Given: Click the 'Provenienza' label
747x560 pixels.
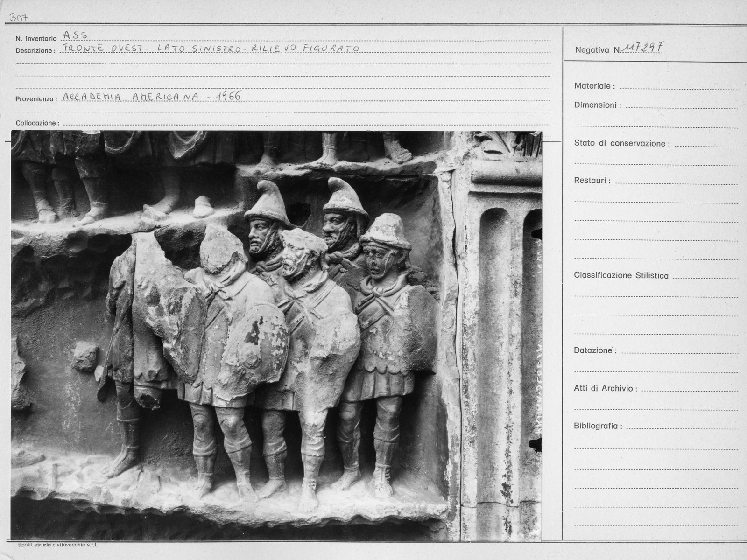Looking at the screenshot, I should (36, 99).
